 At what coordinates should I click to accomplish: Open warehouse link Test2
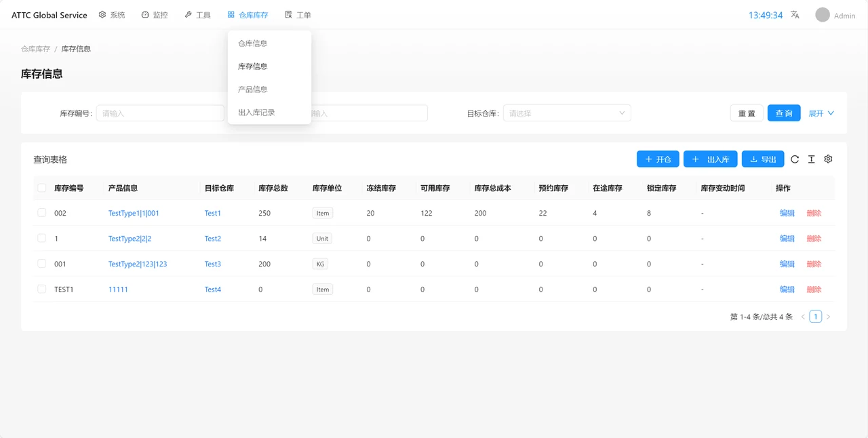(x=213, y=239)
